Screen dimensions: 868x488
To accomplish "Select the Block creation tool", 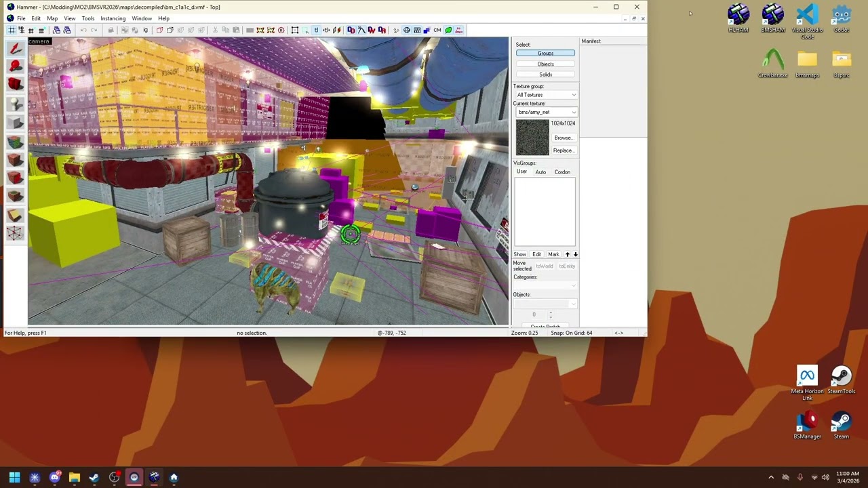I will (15, 123).
